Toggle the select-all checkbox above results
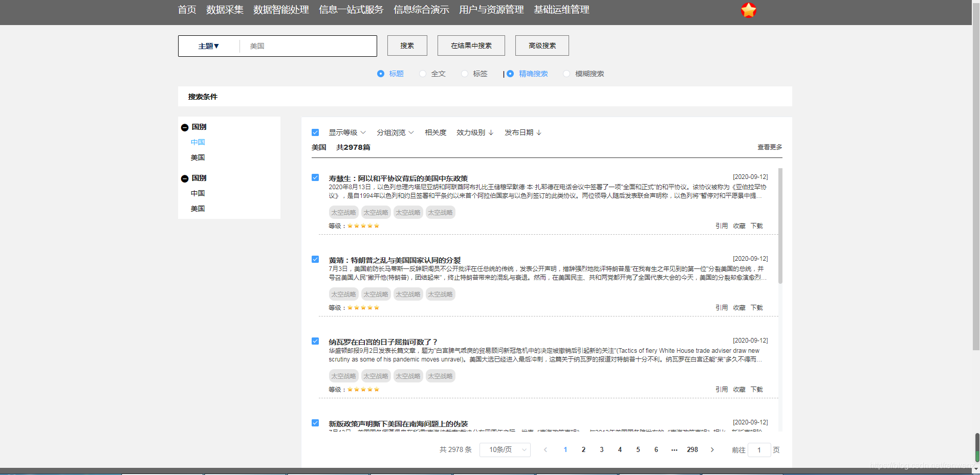The image size is (980, 475). (x=315, y=132)
